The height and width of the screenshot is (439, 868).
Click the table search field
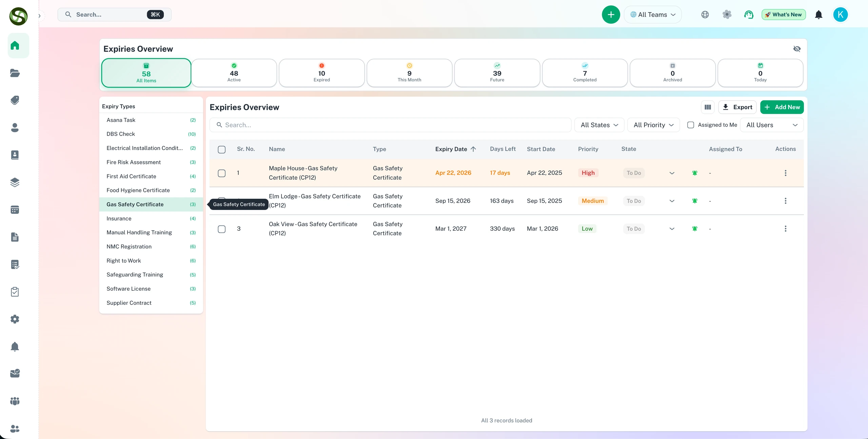390,125
